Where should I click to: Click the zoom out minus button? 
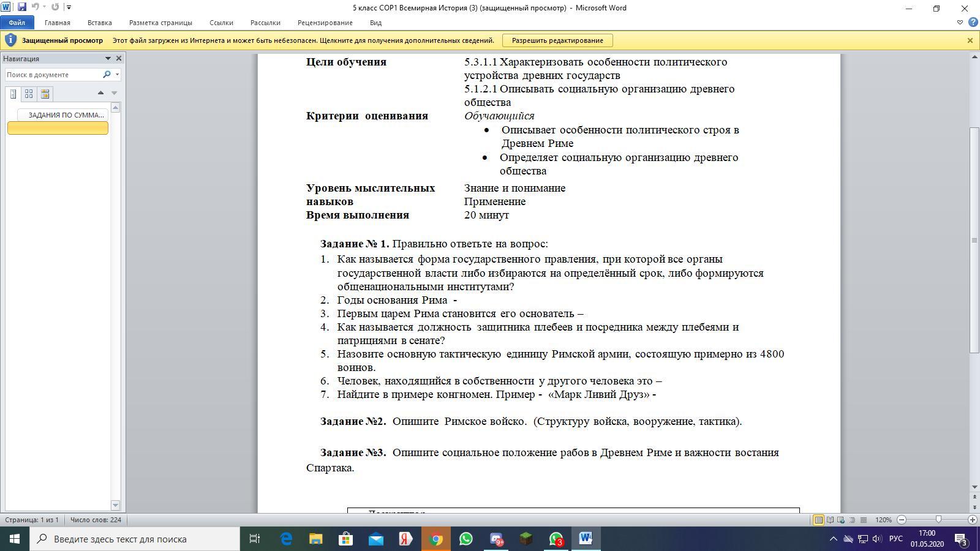(902, 520)
